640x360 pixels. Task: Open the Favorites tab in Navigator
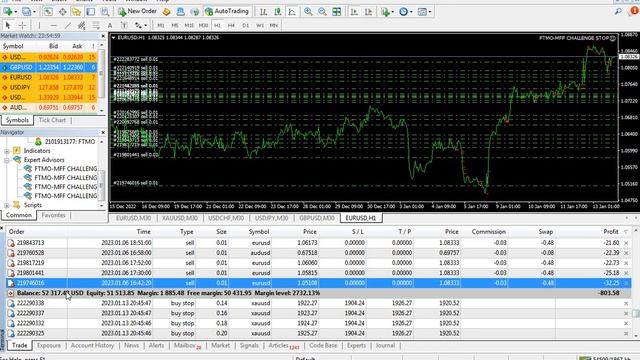pyautogui.click(x=53, y=215)
